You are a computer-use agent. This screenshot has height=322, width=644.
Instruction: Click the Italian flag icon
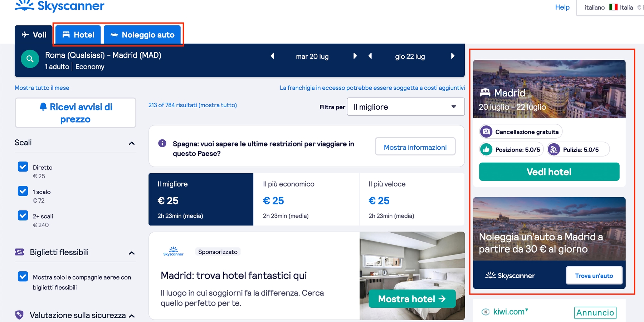613,7
